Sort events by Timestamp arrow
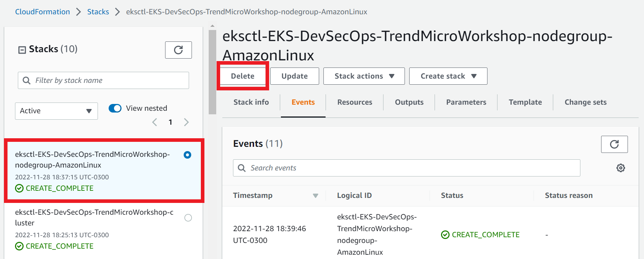This screenshot has width=644, height=259. pyautogui.click(x=316, y=195)
